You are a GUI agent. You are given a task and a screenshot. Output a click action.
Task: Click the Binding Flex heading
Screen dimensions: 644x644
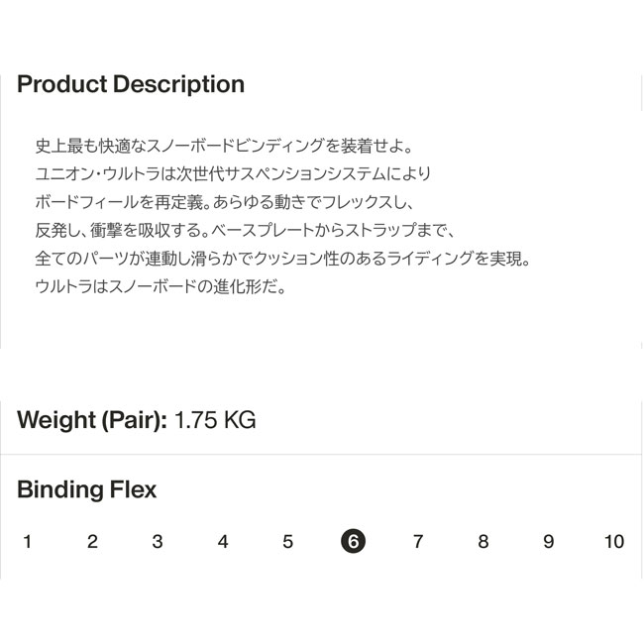tap(87, 489)
